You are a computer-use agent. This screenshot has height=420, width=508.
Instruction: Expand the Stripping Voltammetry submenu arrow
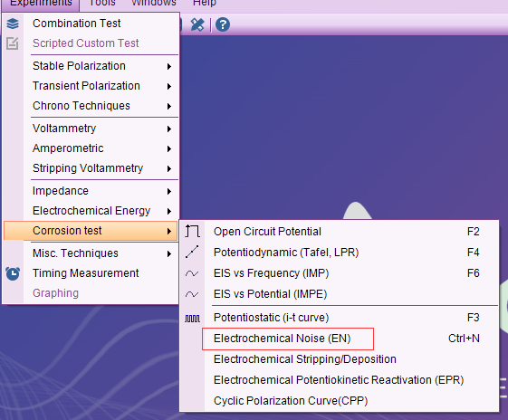(x=169, y=168)
